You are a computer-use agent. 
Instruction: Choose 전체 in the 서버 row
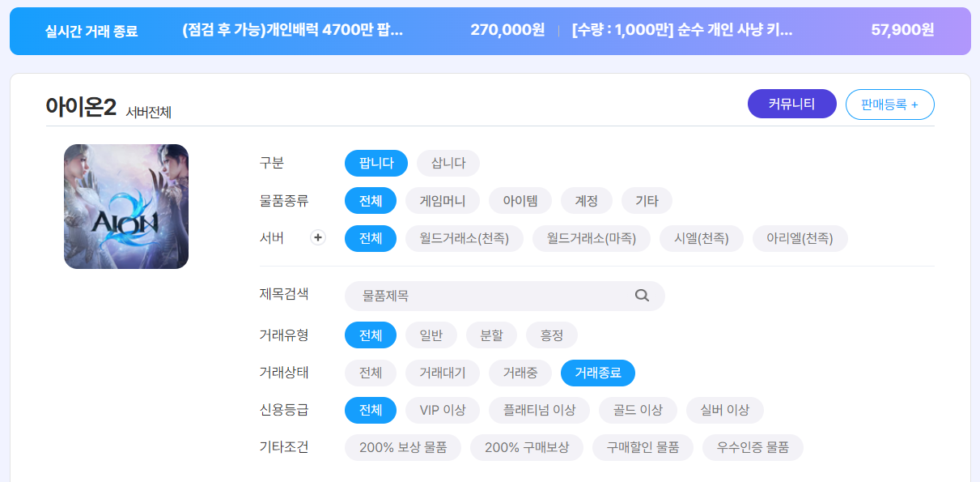371,238
